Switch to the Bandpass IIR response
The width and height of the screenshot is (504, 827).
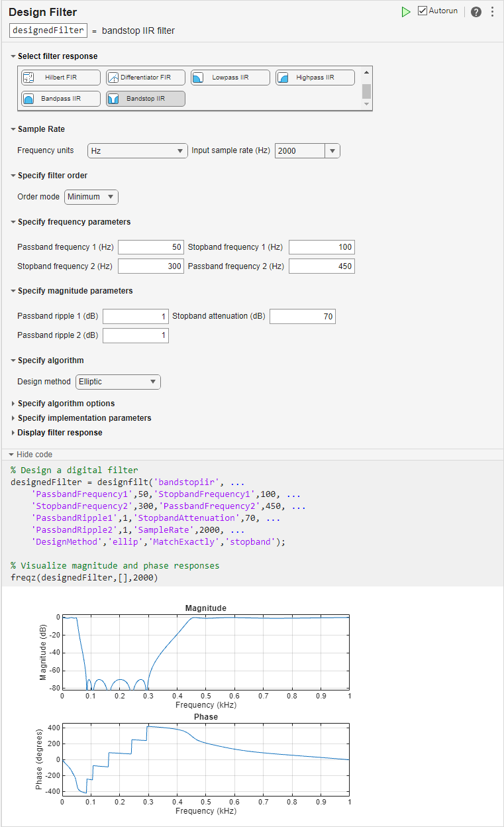click(x=60, y=98)
